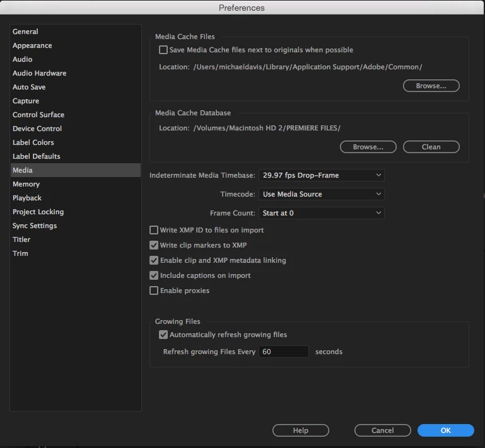Click the 'Refresh growing Files Every' label
The height and width of the screenshot is (448, 485).
point(209,352)
